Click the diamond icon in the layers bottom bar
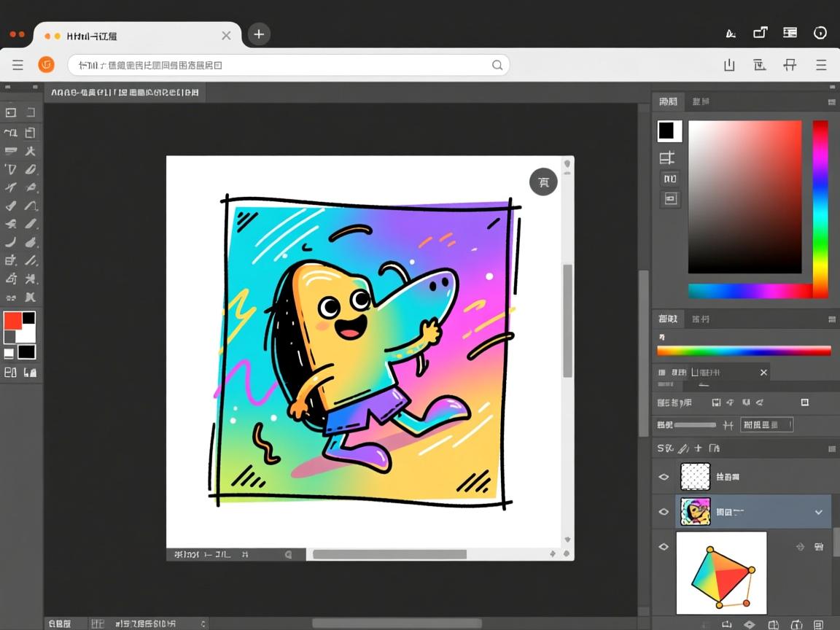The width and height of the screenshot is (840, 630). pos(749,624)
